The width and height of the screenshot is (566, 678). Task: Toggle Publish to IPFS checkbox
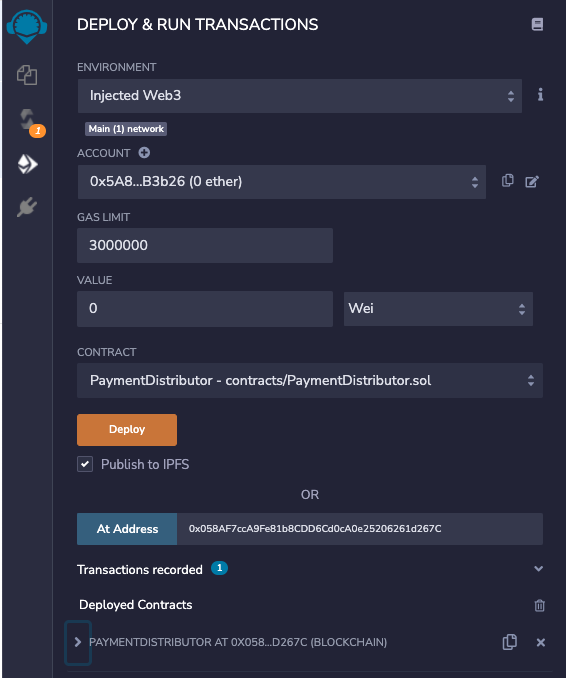[85, 464]
